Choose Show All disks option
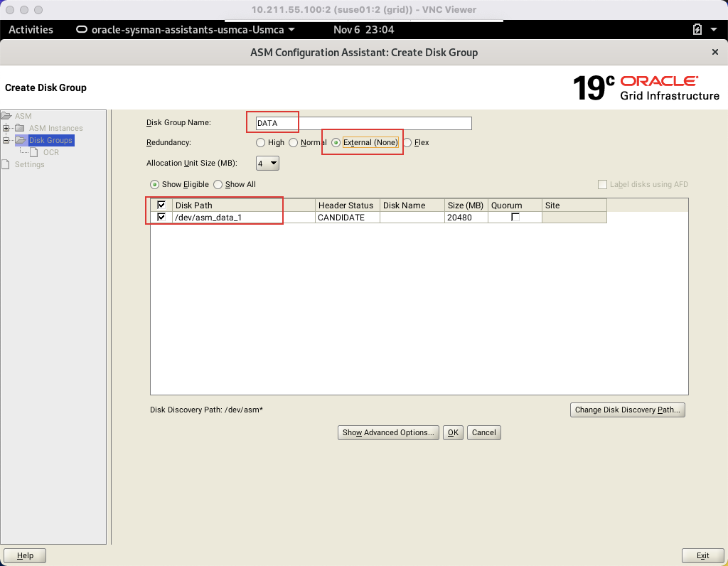Image resolution: width=728 pixels, height=566 pixels. [218, 184]
